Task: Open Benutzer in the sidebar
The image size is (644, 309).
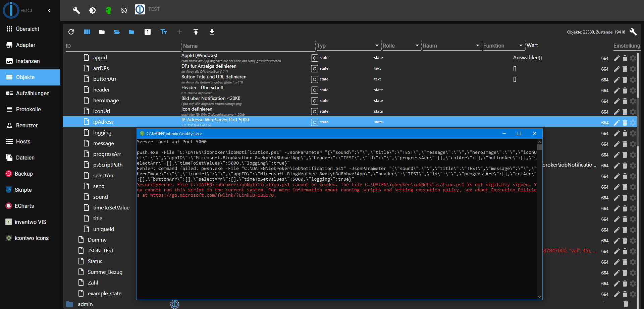Action: point(30,125)
